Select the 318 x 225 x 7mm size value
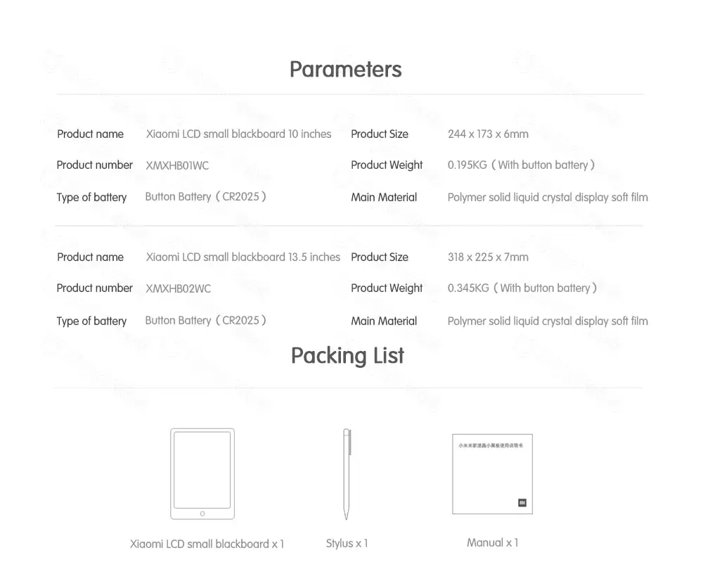Viewport: 703px width, 588px height. click(488, 257)
